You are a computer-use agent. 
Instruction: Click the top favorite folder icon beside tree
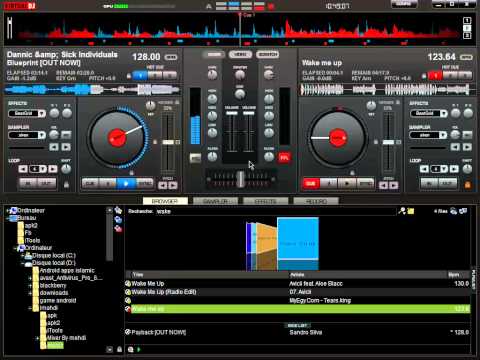[x=118, y=210]
